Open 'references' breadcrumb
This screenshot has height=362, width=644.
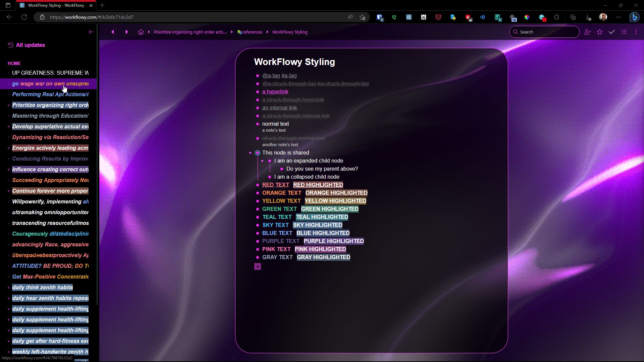click(250, 32)
